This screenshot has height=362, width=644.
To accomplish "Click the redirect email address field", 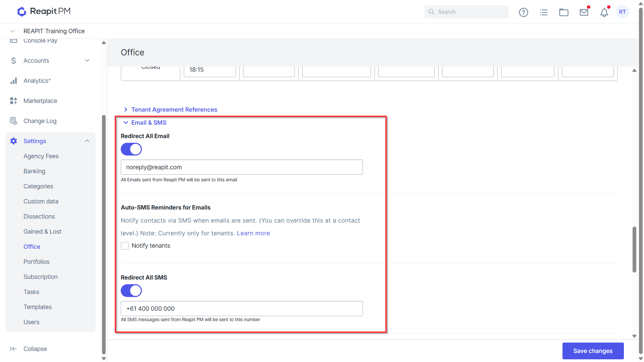I will tap(241, 167).
